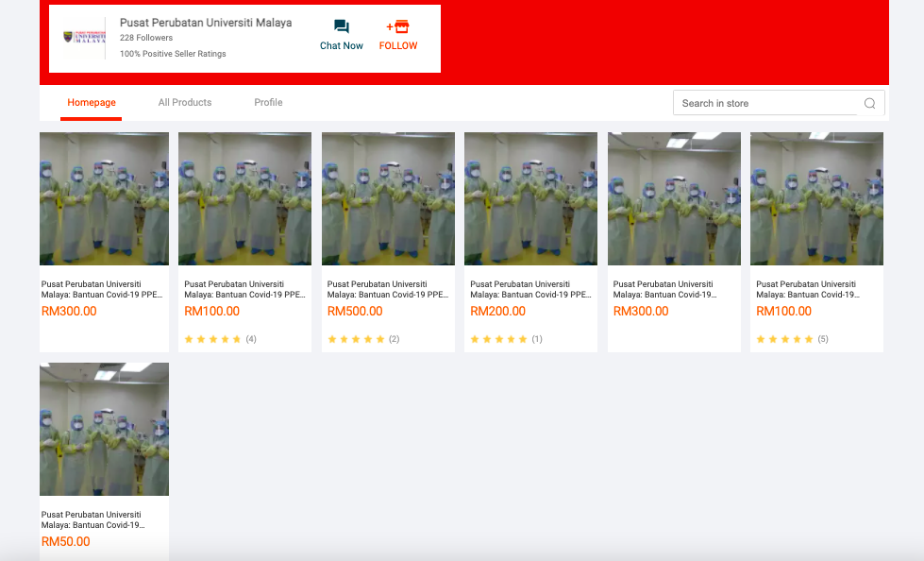Click the RM200.00 price
This screenshot has height=561, width=924.
tap(498, 311)
